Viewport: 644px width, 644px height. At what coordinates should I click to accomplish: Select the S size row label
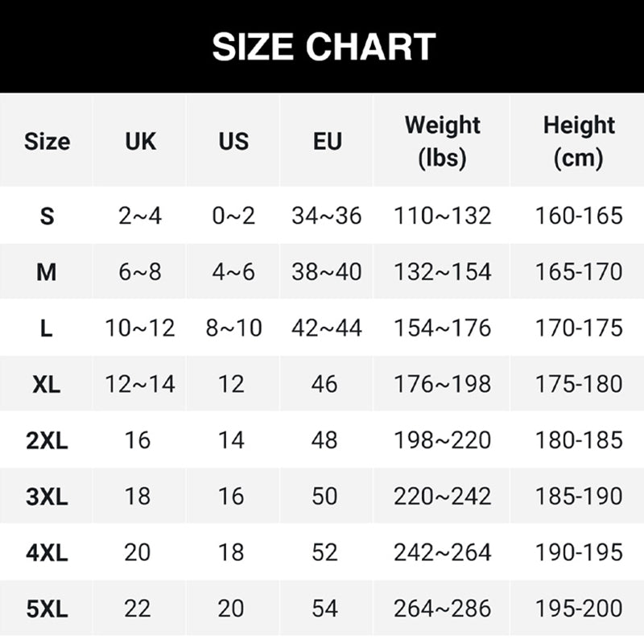point(47,216)
